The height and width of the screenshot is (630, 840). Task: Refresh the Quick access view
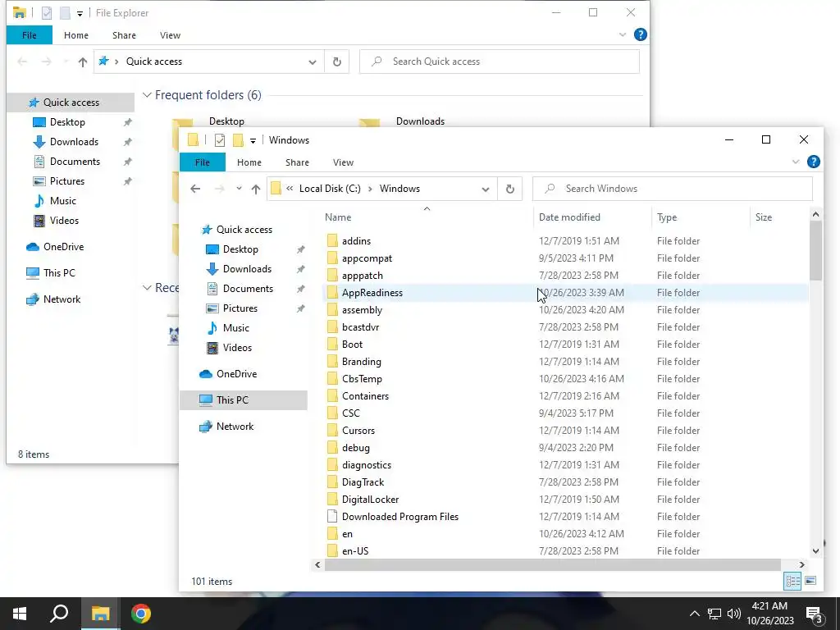336,62
